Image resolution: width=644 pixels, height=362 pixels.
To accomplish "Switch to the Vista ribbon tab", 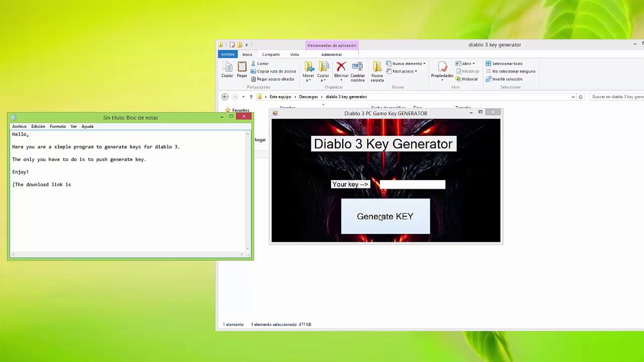I will pyautogui.click(x=294, y=54).
